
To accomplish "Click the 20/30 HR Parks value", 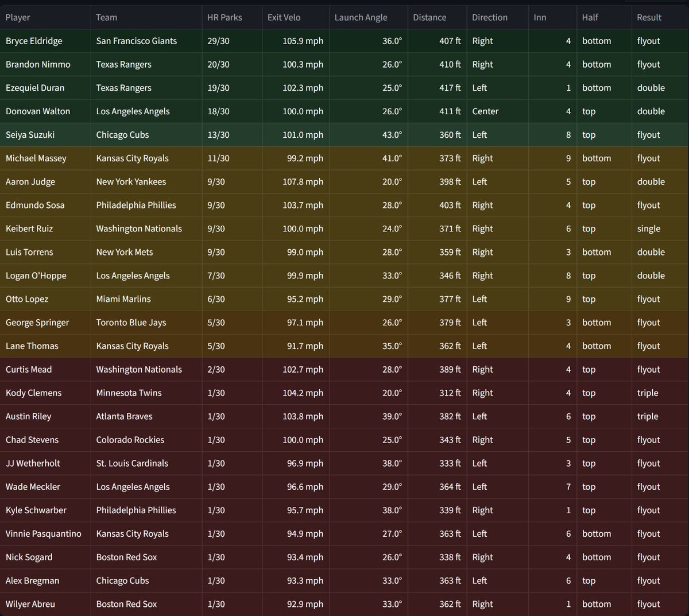I will click(218, 64).
